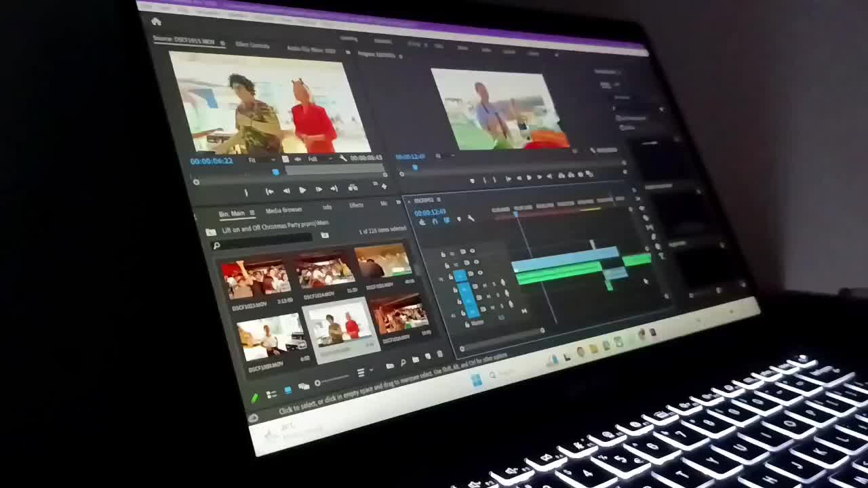Lock the top video track

click(x=443, y=255)
